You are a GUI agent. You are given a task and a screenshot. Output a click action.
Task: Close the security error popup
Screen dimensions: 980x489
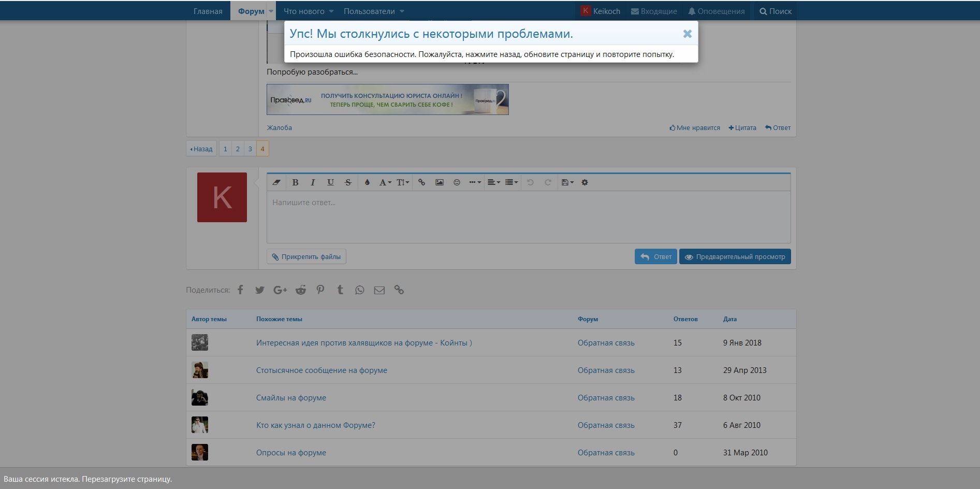(687, 34)
